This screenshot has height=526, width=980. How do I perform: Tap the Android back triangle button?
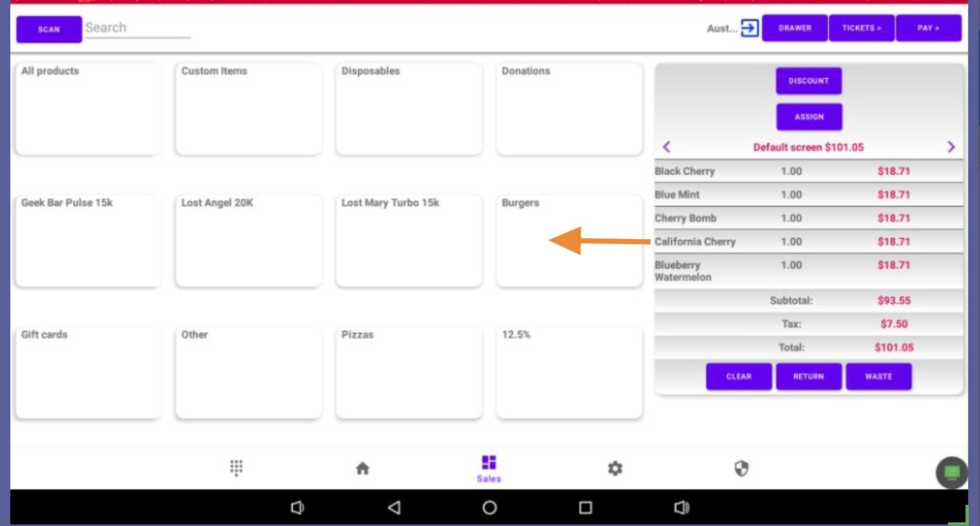(394, 507)
